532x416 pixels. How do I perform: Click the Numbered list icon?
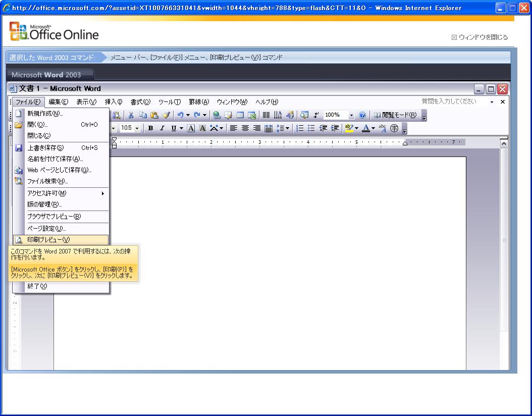pyautogui.click(x=300, y=128)
